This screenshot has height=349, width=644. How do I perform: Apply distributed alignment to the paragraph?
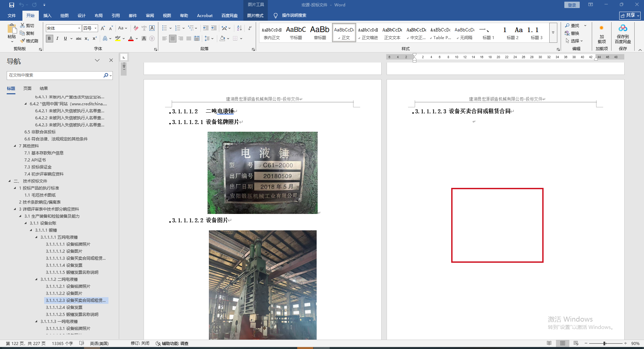[x=197, y=38]
